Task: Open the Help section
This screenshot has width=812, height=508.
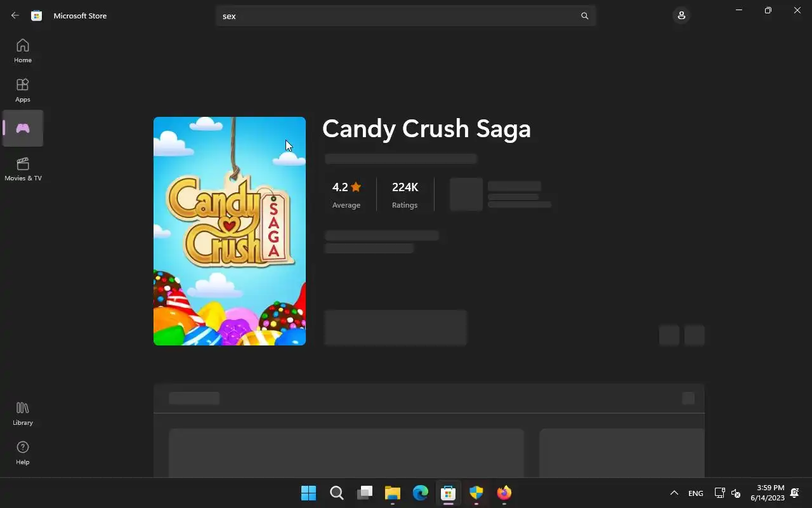Action: tap(23, 453)
